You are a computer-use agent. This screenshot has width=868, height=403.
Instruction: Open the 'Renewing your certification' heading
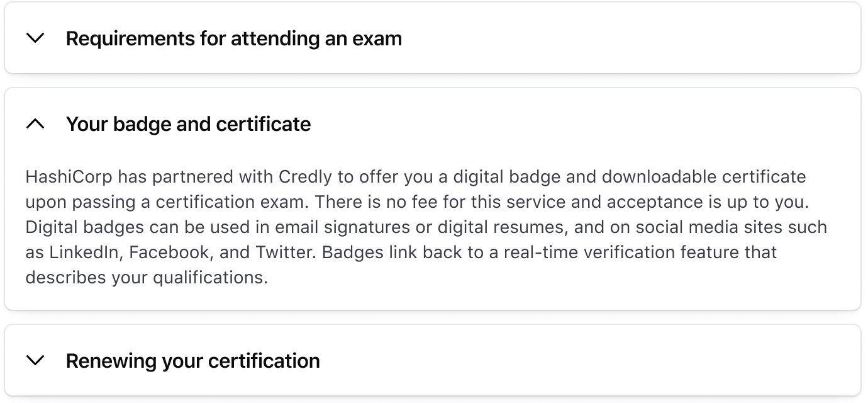coord(192,361)
